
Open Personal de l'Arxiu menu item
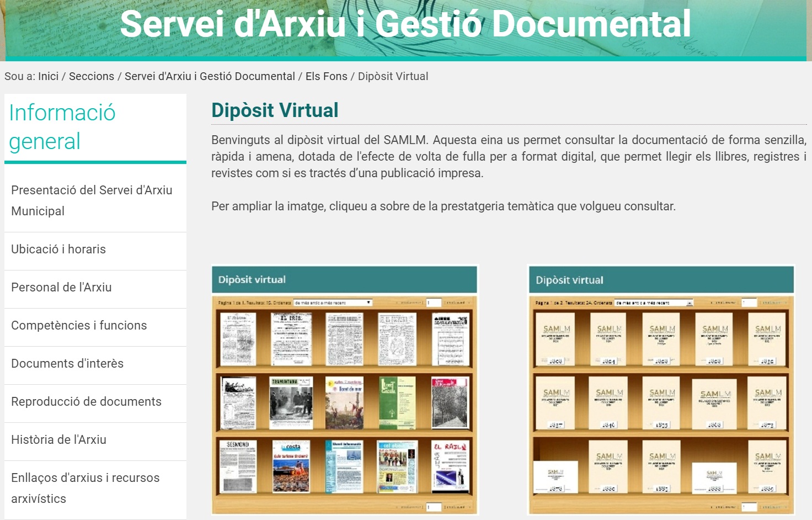coord(61,287)
